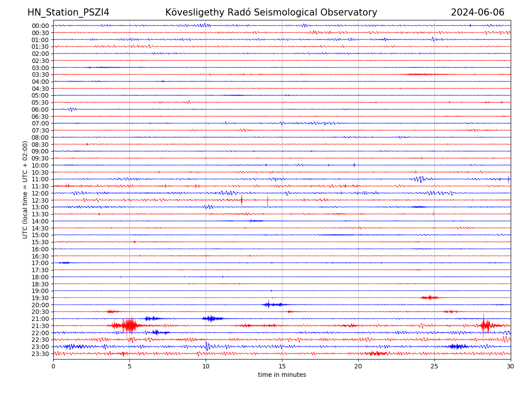Click the 'time in minutes' axis label
This screenshot has width=532, height=399.
[282, 375]
